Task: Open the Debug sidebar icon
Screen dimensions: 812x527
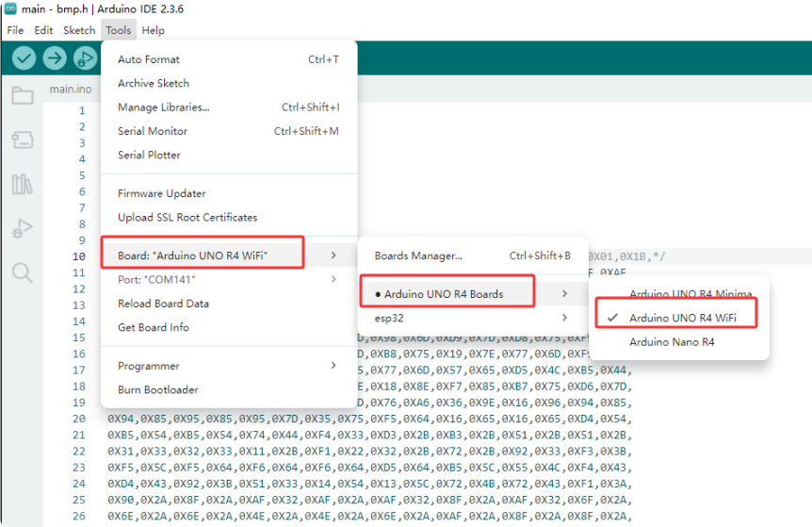Action: tap(22, 229)
